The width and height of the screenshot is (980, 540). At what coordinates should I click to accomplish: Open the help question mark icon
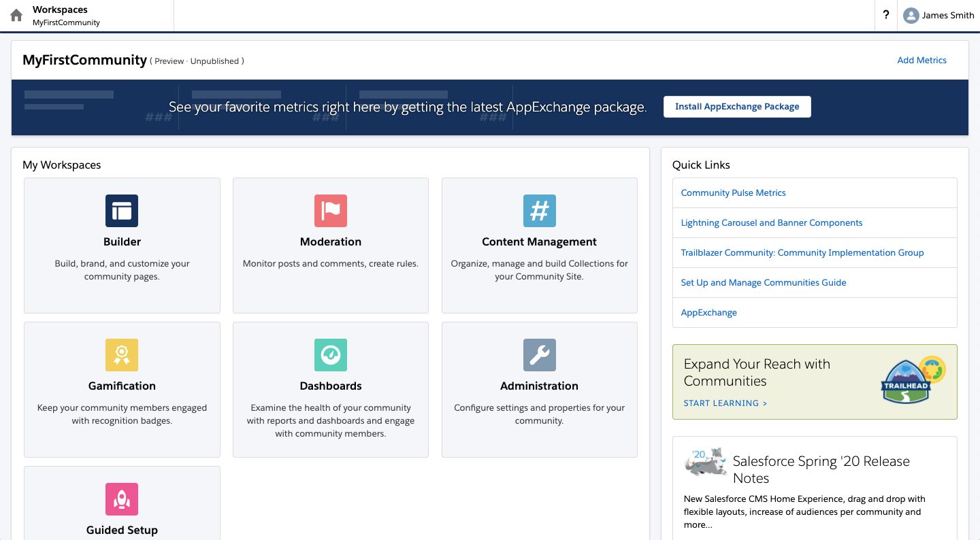pyautogui.click(x=885, y=15)
